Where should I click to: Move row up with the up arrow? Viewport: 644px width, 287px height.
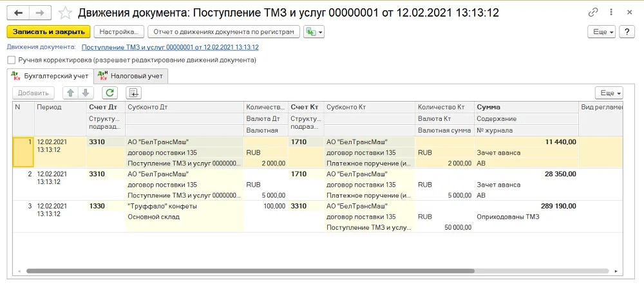click(70, 93)
